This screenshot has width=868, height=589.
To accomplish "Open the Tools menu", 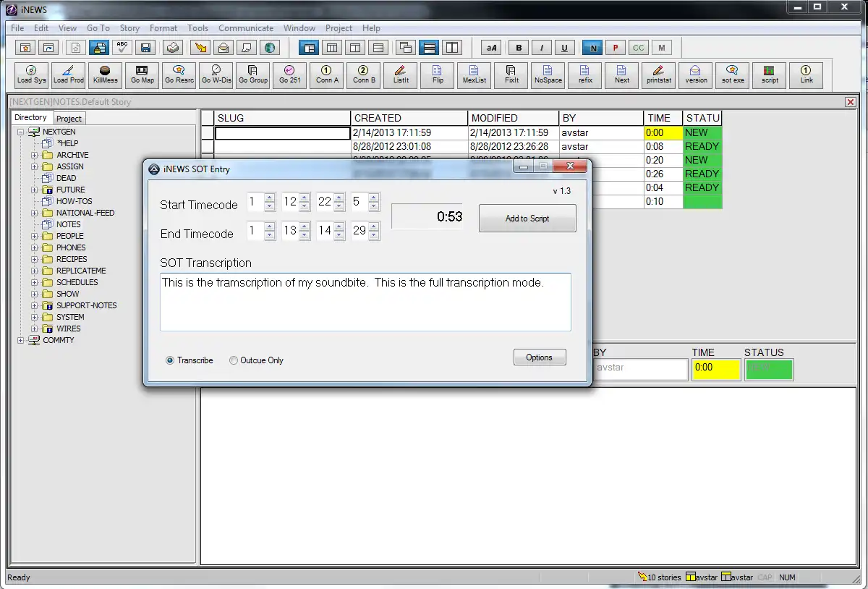I will point(197,28).
